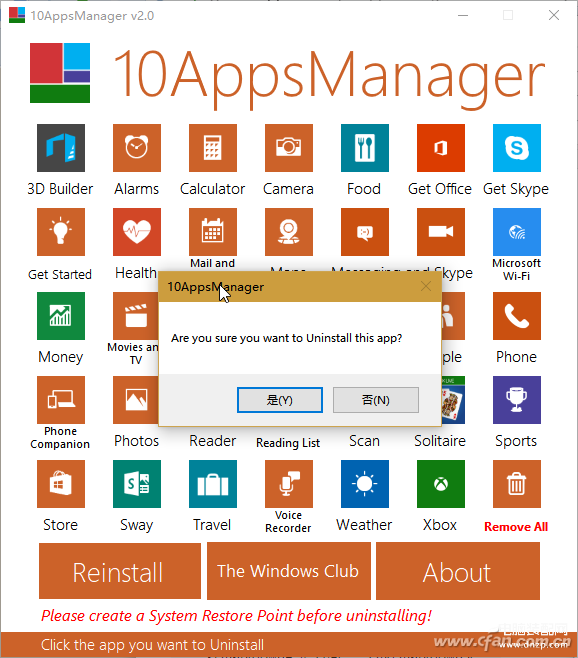The image size is (578, 658).
Task: Click the Sway label text
Action: coord(136,525)
